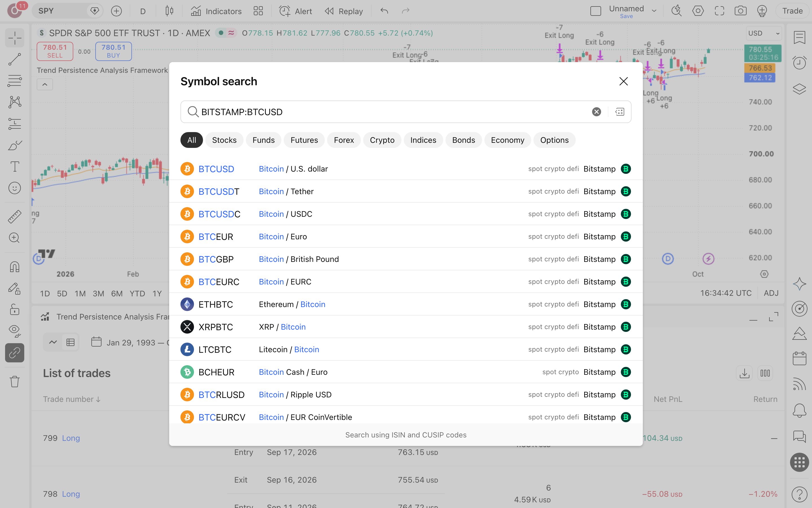Screen dimensions: 812x508
Task: Open the layout grid selector
Action: click(258, 11)
